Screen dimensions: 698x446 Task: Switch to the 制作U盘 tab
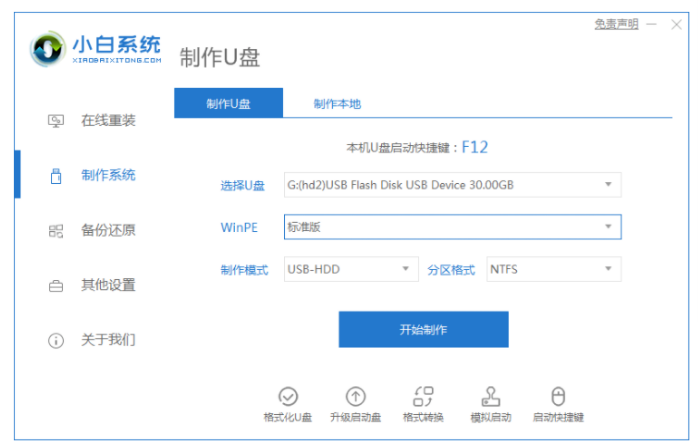point(228,104)
